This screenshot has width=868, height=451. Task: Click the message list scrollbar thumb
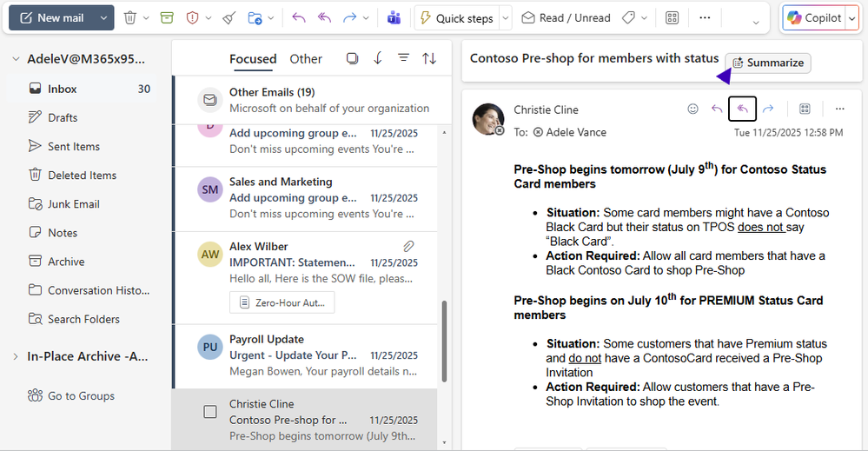(x=444, y=342)
